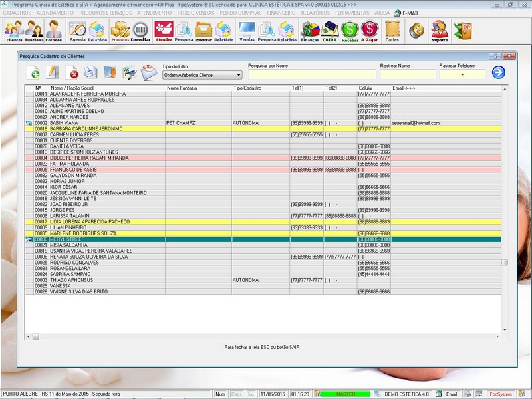The height and width of the screenshot is (399, 532).
Task: Select row DULCE FERREIRA PAGANI MIRANDA
Action: pos(263,158)
